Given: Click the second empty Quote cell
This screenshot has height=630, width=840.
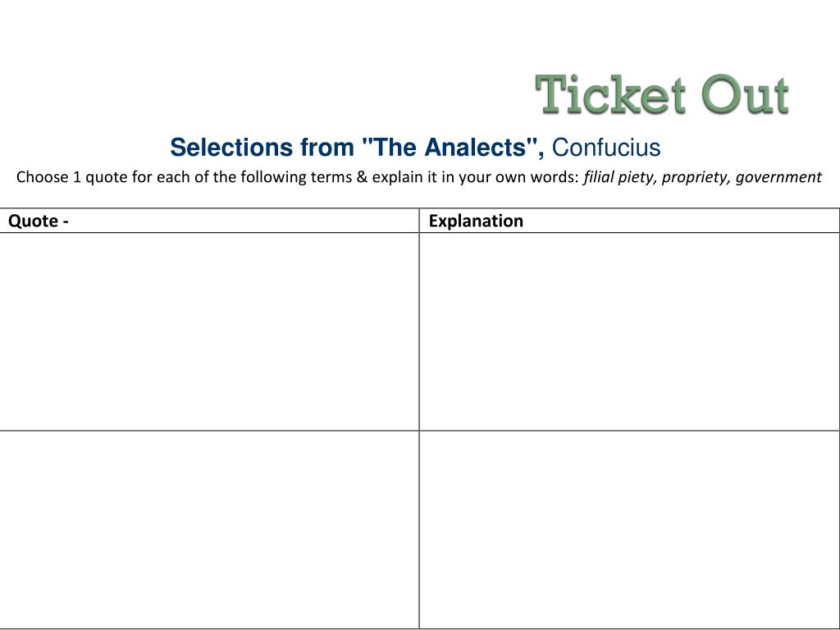Looking at the screenshot, I should click(209, 529).
